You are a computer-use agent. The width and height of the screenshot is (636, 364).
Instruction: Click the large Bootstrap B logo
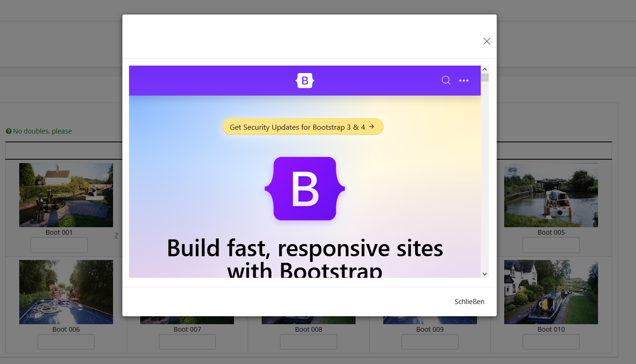tap(305, 188)
